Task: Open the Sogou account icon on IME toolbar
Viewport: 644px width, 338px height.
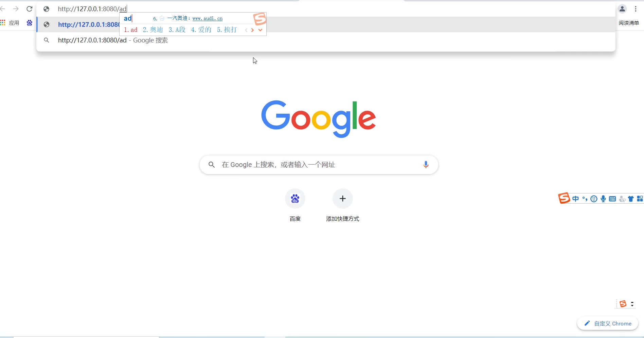Action: click(x=622, y=199)
